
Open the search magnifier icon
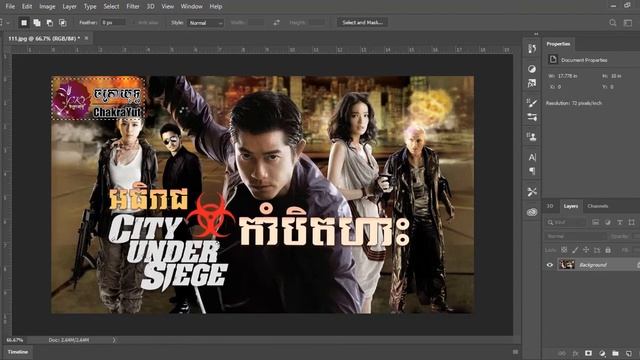(x=613, y=23)
